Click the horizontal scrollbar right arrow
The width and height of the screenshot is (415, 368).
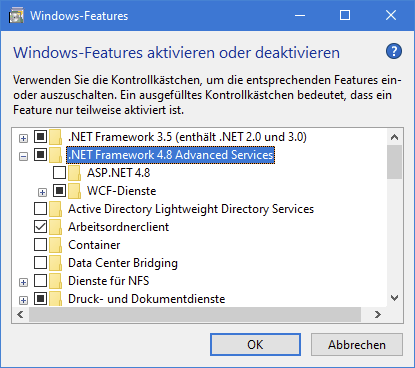(x=378, y=314)
